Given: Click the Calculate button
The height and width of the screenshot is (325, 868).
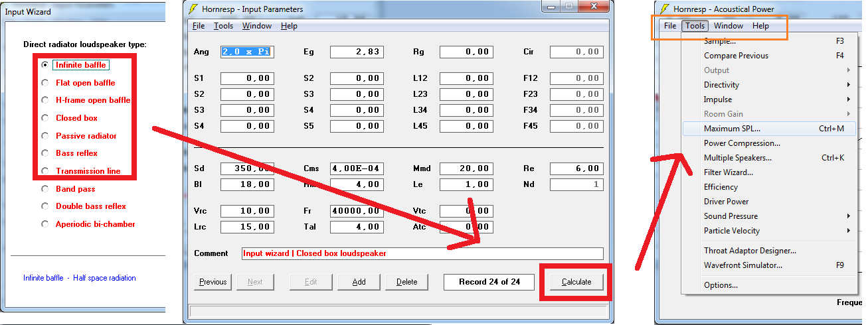Looking at the screenshot, I should pos(576,282).
